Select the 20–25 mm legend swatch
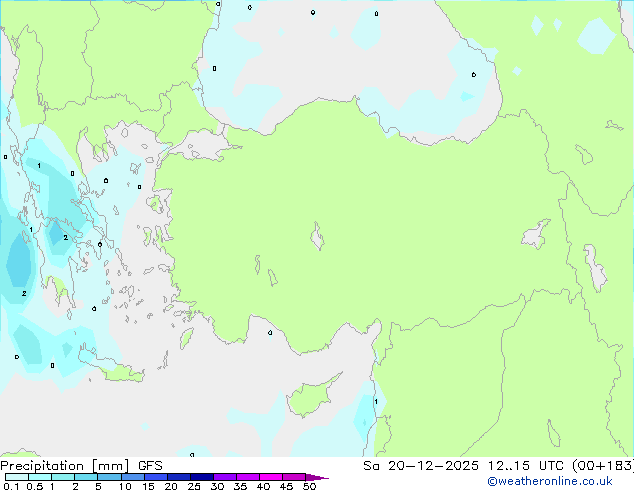Screen dimensions: 634x490 click(179, 477)
